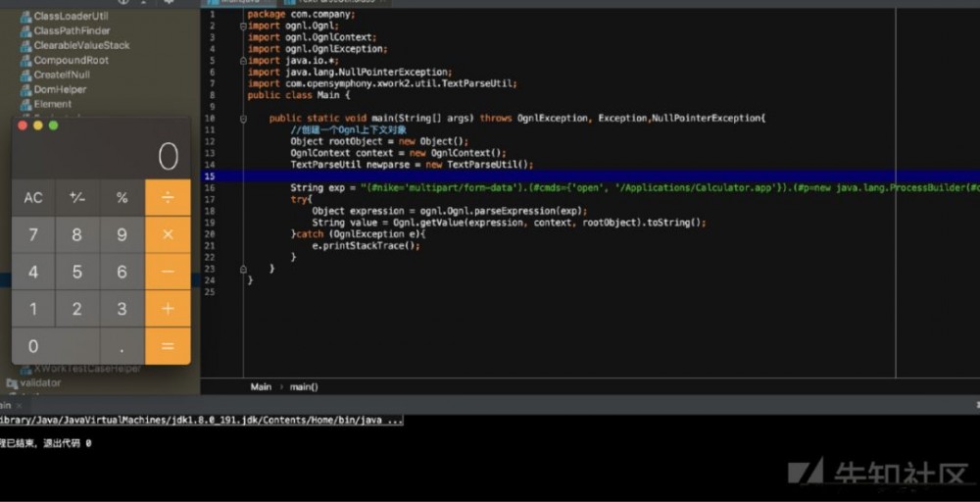Screen dimensions: 980x502
Task: Click the 5 key in Calculator
Action: (x=77, y=272)
